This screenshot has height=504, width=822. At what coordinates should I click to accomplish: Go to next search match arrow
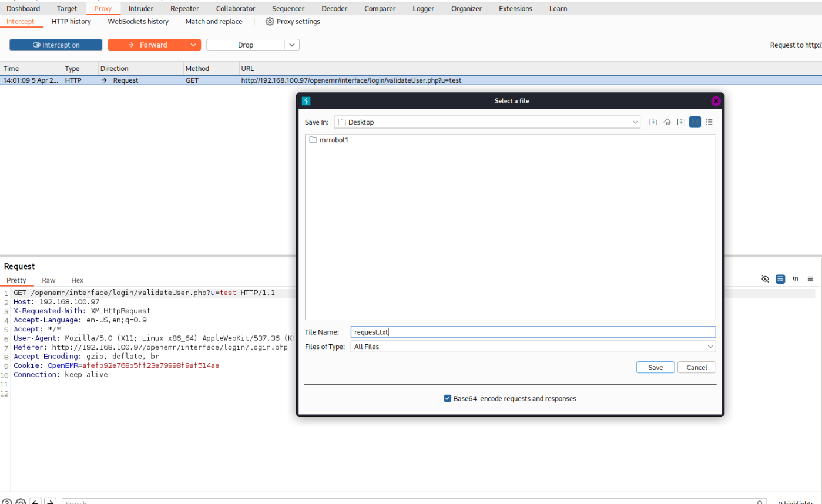pos(51,502)
